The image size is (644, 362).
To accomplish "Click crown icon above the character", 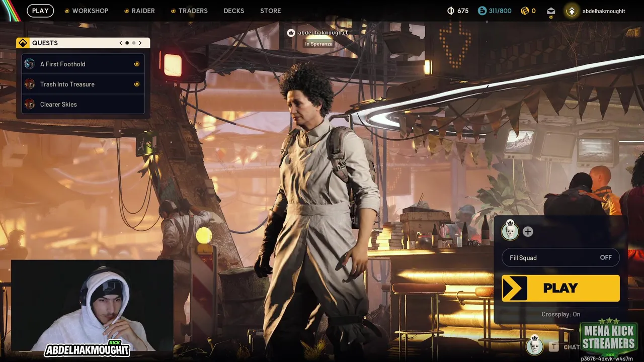I will [291, 33].
